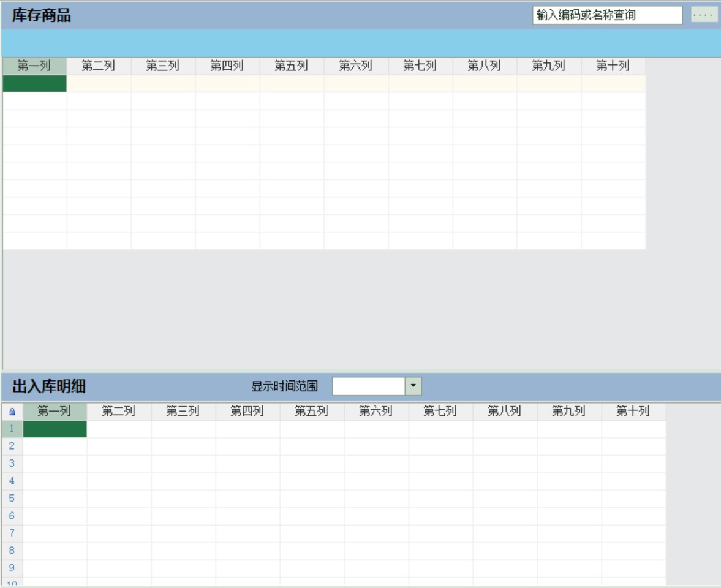The height and width of the screenshot is (588, 721).
Task: Click 第三列 header in 出入库明细 grid
Action: click(x=183, y=412)
